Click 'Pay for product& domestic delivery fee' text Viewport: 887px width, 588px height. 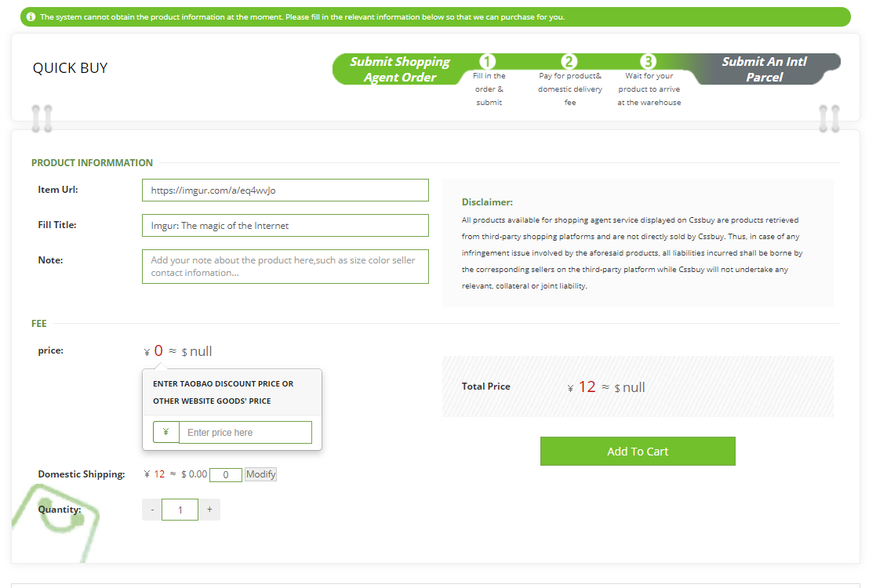(x=570, y=89)
